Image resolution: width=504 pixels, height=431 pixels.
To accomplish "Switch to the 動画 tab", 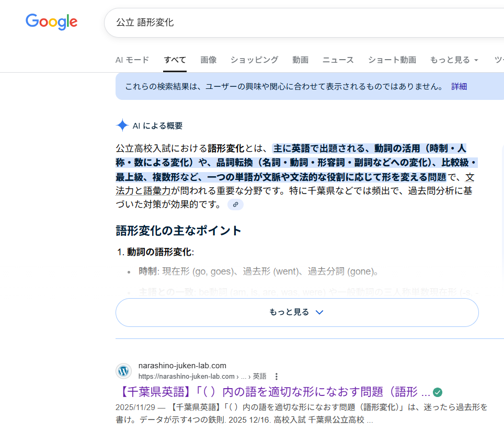I will pos(300,60).
